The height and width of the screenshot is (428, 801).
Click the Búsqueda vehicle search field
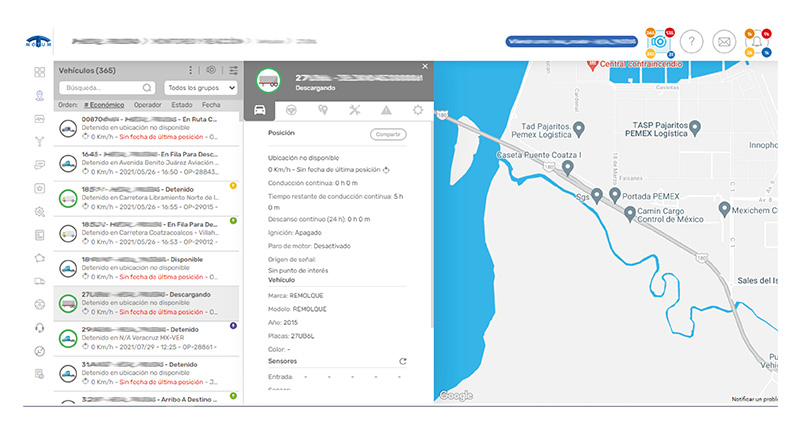(x=106, y=88)
